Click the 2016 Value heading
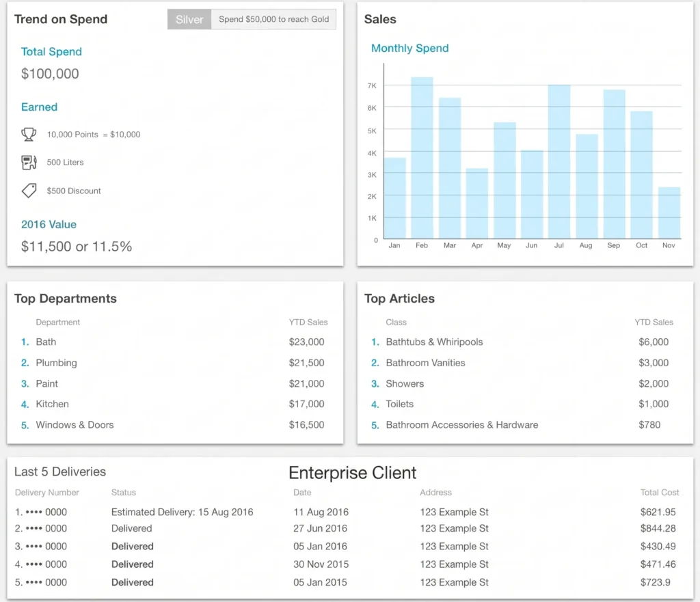700x602 pixels. 49,224
